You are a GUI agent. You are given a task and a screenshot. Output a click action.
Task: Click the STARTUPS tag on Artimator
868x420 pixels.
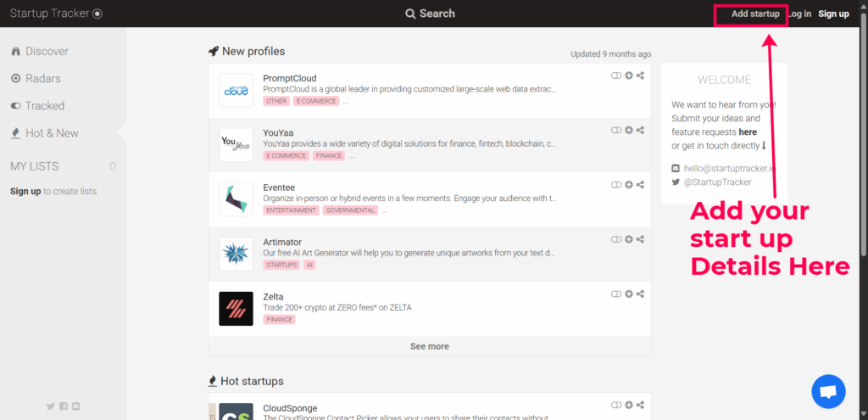281,265
